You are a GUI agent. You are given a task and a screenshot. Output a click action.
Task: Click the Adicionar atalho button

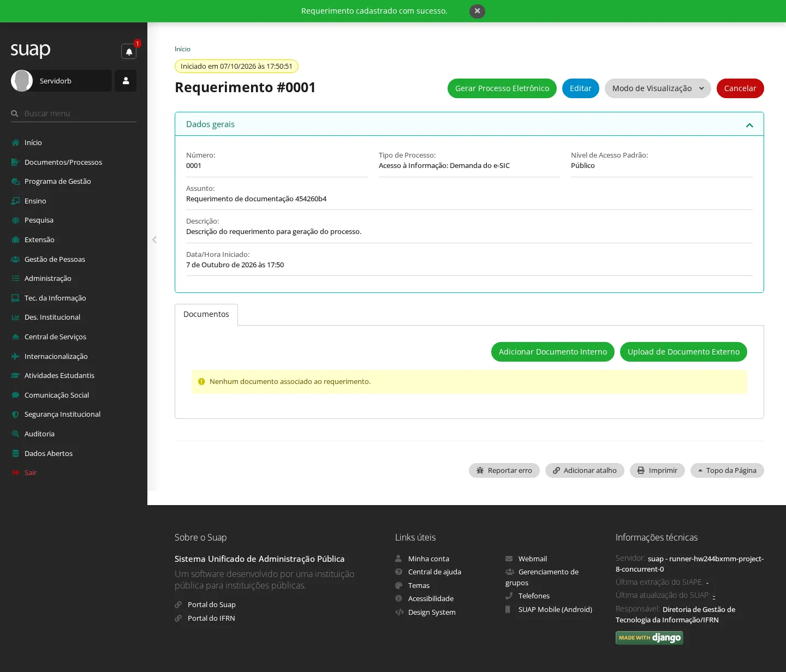585,470
